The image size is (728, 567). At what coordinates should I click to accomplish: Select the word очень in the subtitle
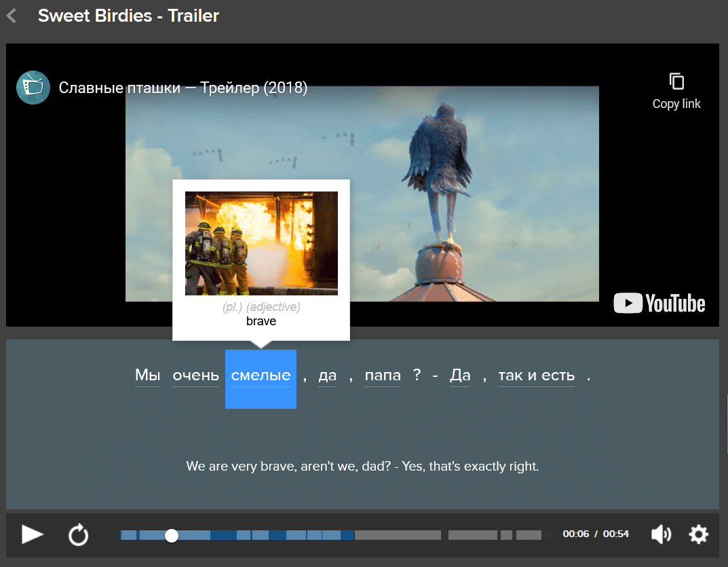(195, 376)
